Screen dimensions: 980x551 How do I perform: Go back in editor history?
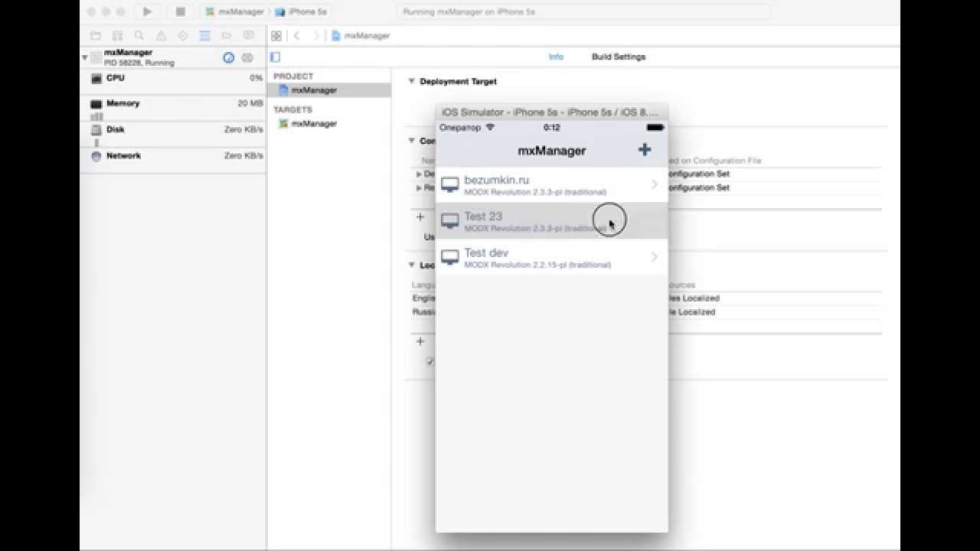coord(297,36)
